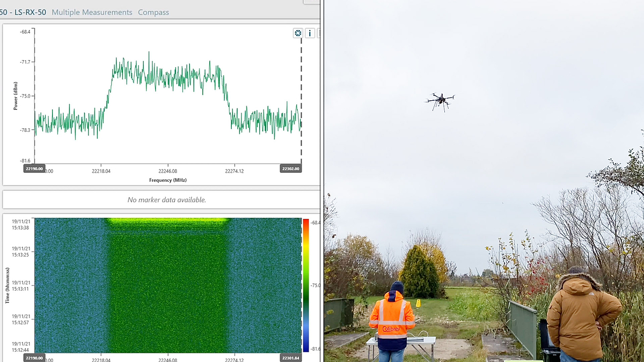Viewport: 644px width, 362px height.
Task: Click the Colibrex logo on the orange jacket
Action: click(392, 329)
